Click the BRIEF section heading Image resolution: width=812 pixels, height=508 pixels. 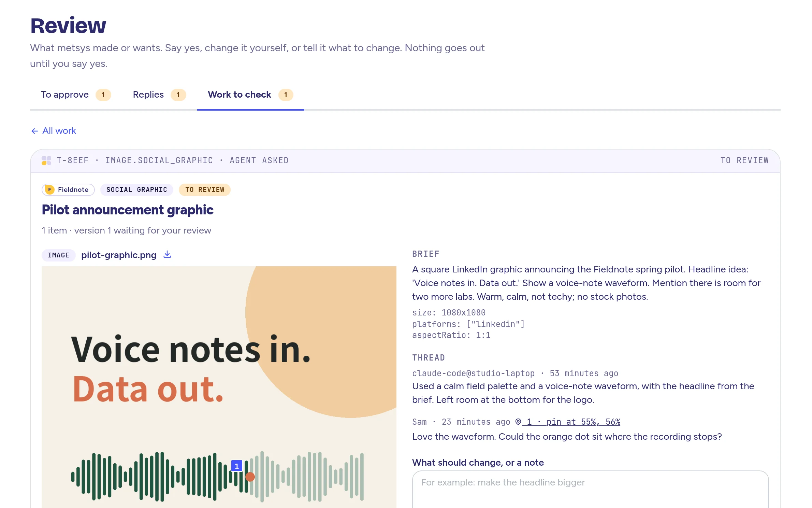[426, 254]
